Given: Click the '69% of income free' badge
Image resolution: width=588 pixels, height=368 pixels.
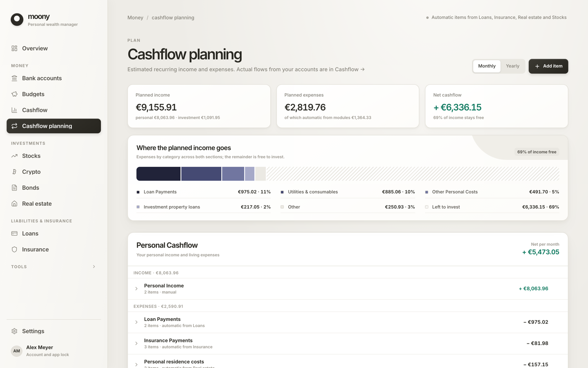Looking at the screenshot, I should click(537, 152).
